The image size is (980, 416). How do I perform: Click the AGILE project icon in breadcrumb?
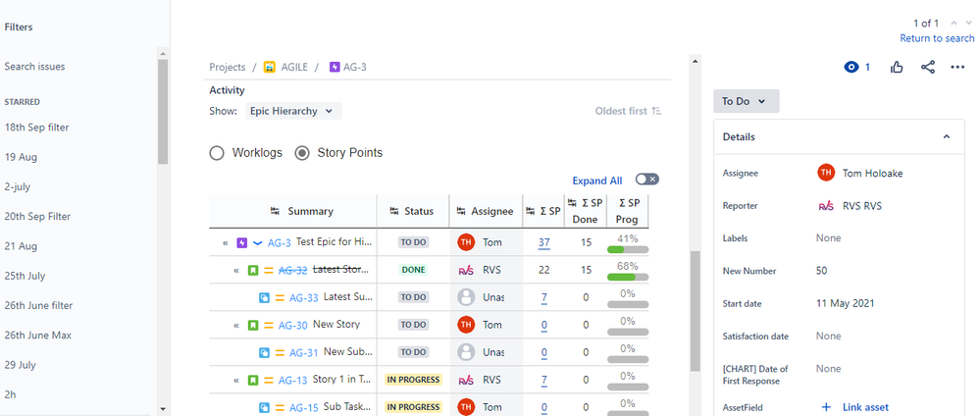point(270,67)
